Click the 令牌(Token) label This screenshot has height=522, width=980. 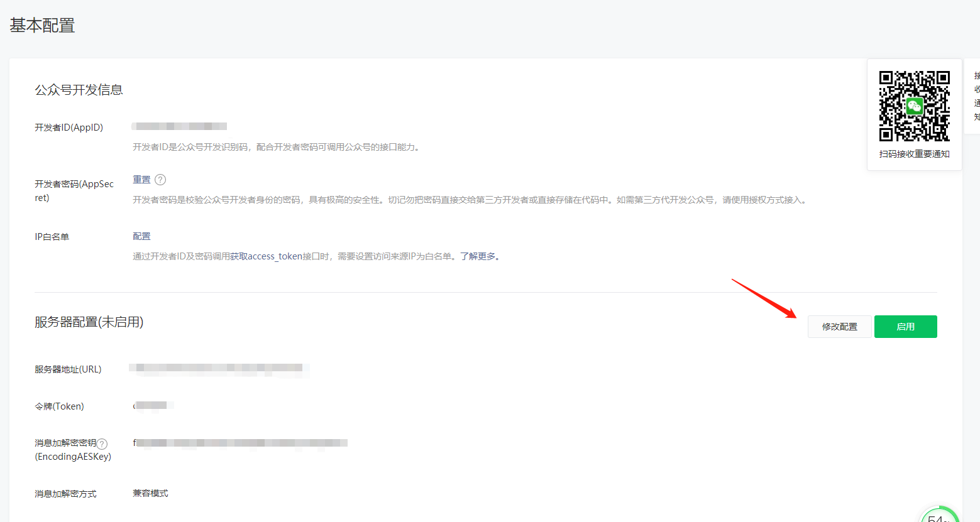click(x=59, y=406)
